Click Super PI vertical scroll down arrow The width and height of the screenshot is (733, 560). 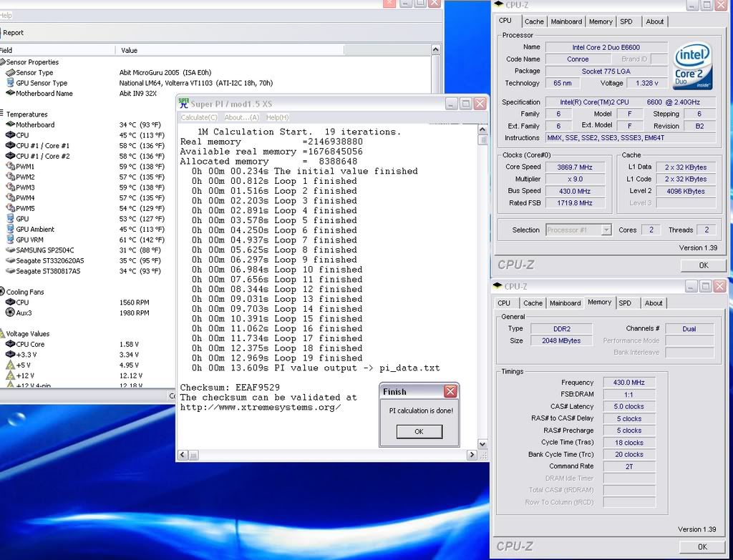pyautogui.click(x=482, y=444)
